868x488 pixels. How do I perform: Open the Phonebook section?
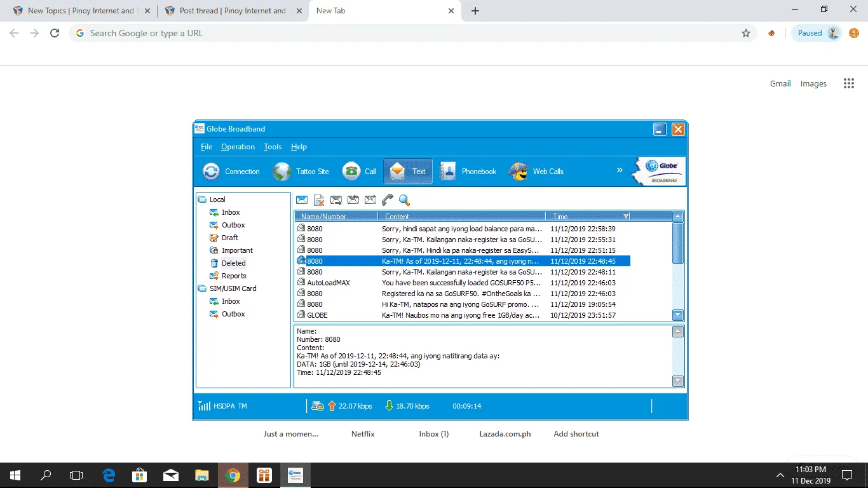pos(468,172)
